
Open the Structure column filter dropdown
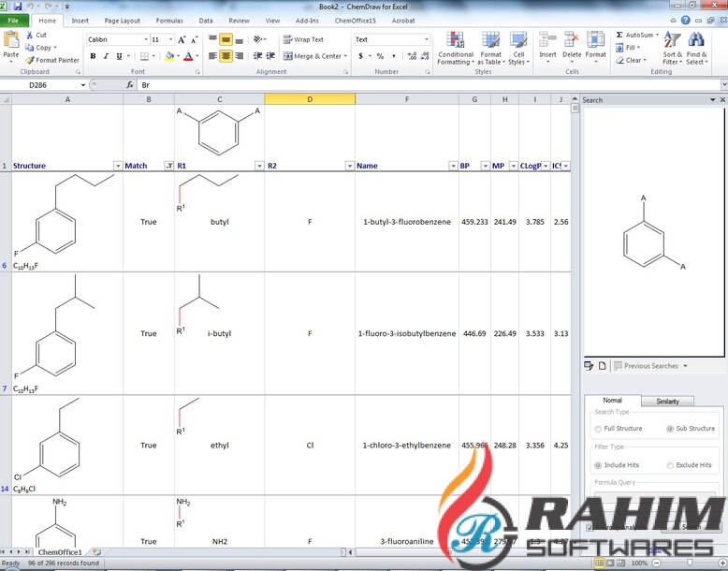[x=118, y=166]
